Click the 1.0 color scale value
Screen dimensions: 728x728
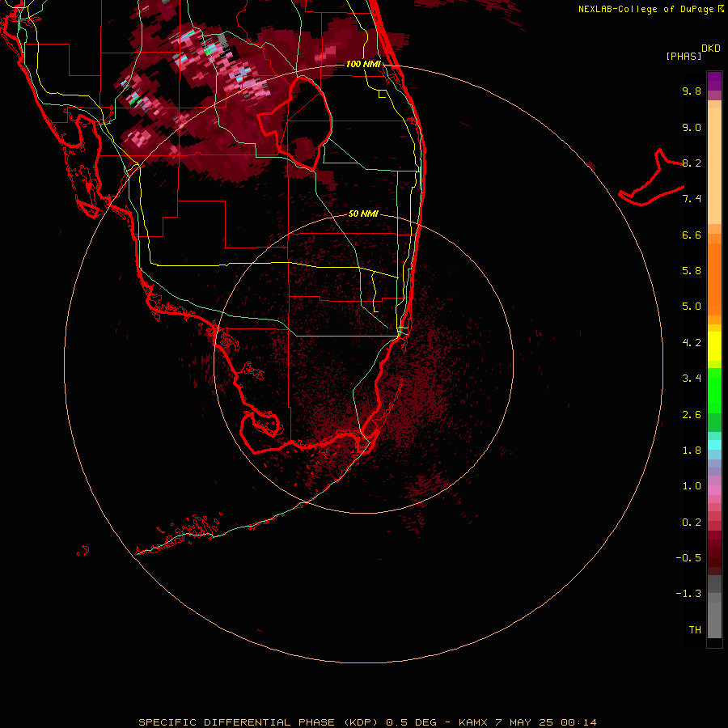692,486
